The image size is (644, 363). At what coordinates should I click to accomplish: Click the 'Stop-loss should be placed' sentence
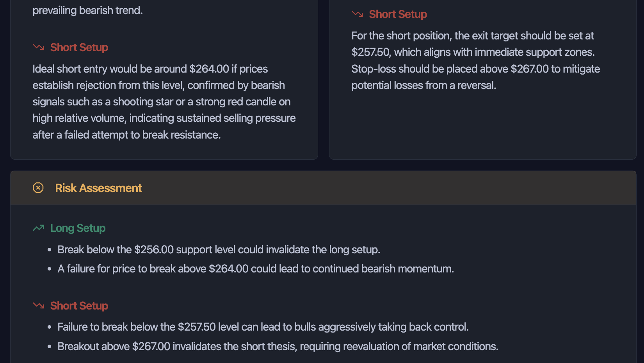(475, 69)
